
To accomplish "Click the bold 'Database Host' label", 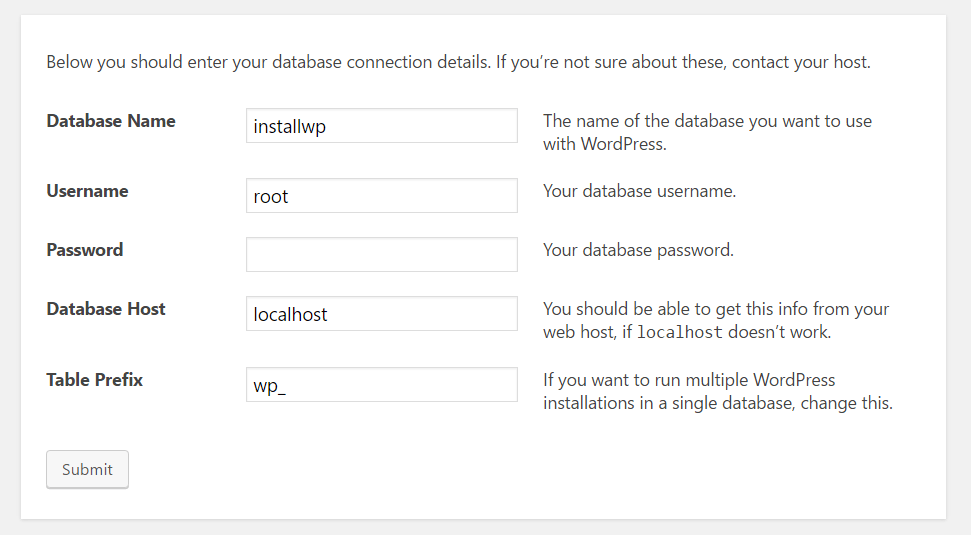I will pyautogui.click(x=106, y=309).
